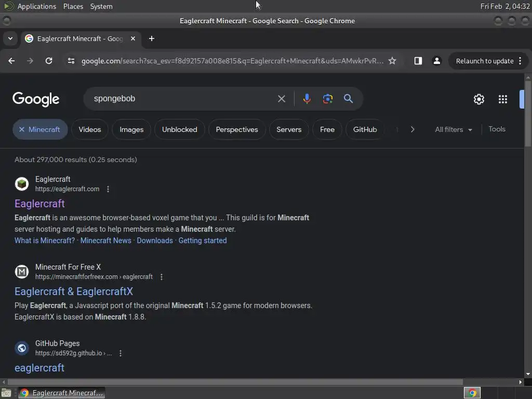The height and width of the screenshot is (399, 532).
Task: Bookmark this page with the star icon
Action: (392, 61)
